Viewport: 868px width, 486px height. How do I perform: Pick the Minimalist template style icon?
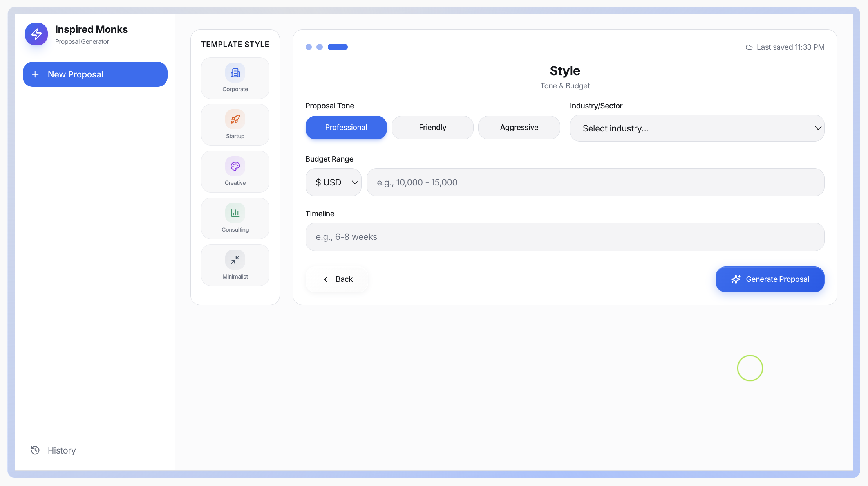[x=235, y=259]
